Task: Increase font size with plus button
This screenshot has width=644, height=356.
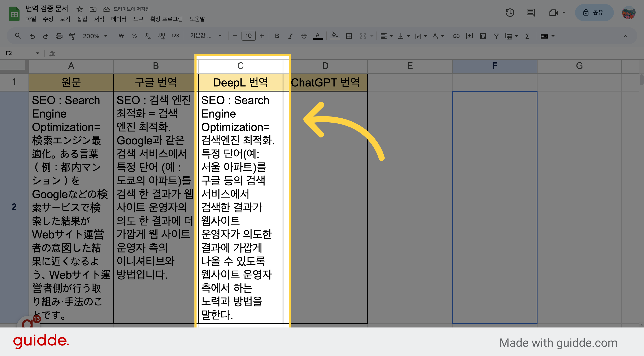Action: pyautogui.click(x=262, y=36)
